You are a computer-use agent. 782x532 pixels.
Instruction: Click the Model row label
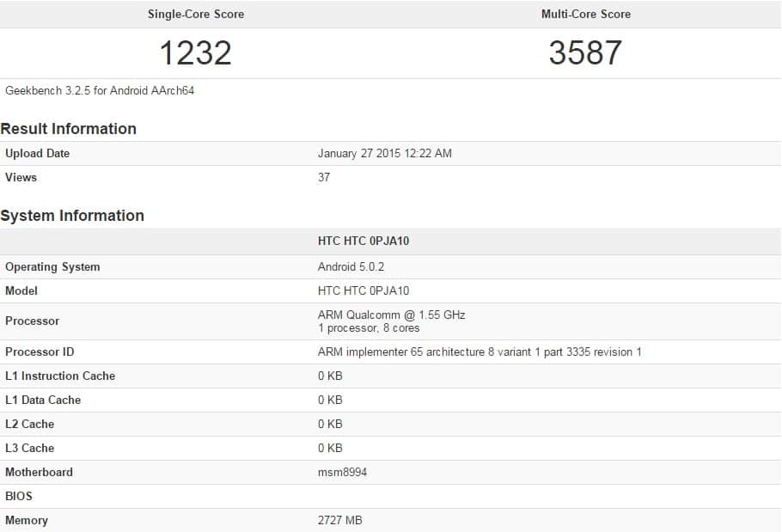coord(21,290)
